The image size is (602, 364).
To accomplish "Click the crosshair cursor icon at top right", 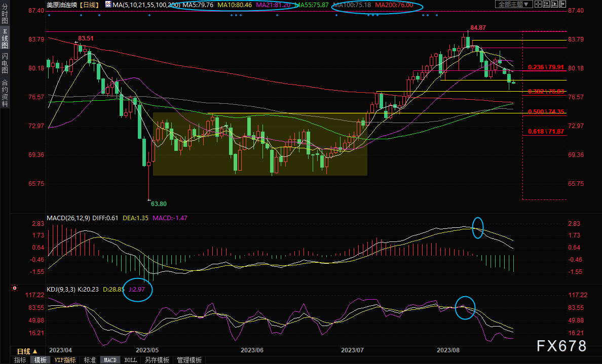I will (x=538, y=4).
